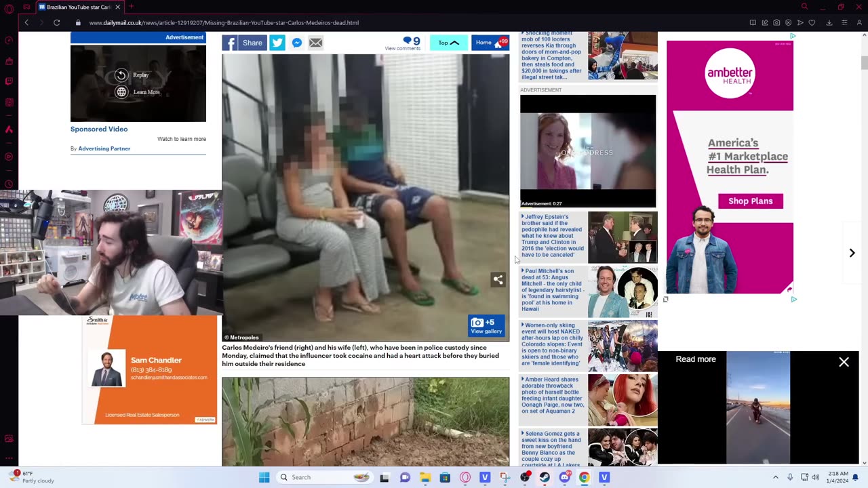Open Opera GX from taskbar
Image resolution: width=868 pixels, height=488 pixels.
(x=465, y=477)
